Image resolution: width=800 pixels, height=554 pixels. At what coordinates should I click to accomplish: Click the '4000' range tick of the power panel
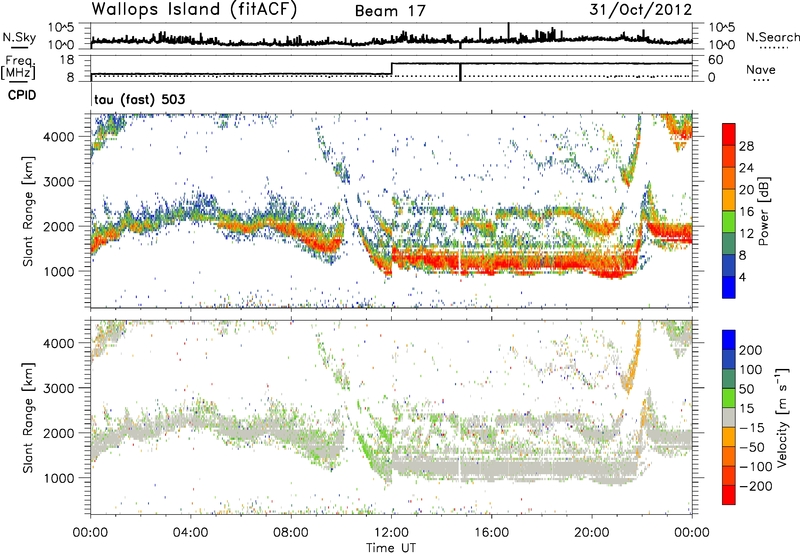coord(59,137)
